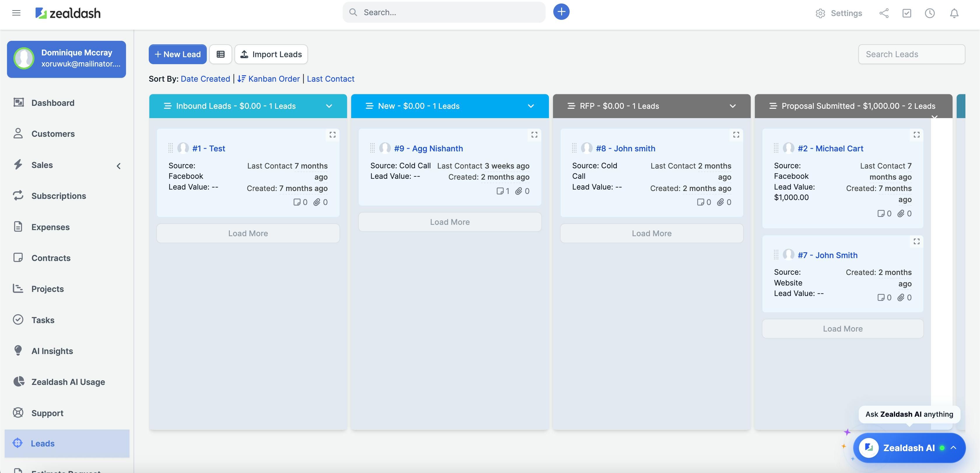This screenshot has height=473, width=980.
Task: Click notes icon on #9 - Agg Nishanth card
Action: pyautogui.click(x=500, y=191)
